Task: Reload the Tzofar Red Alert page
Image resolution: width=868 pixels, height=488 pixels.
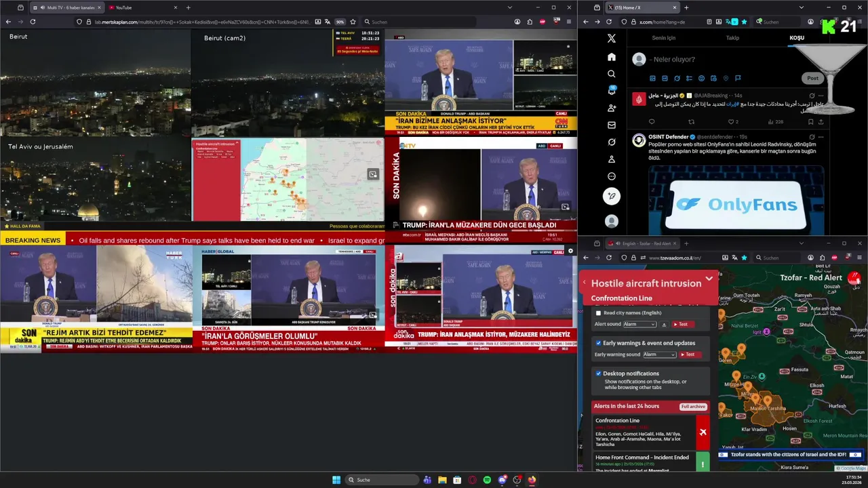Action: (x=609, y=258)
